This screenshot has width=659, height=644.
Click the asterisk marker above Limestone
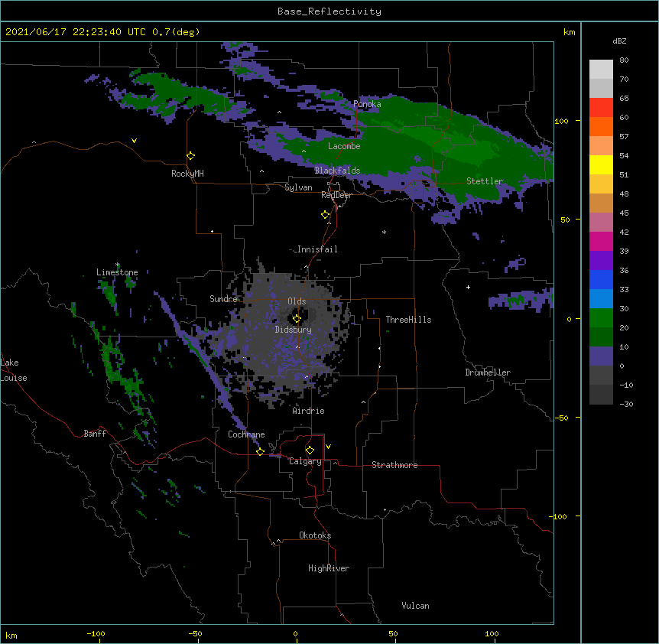[118, 265]
